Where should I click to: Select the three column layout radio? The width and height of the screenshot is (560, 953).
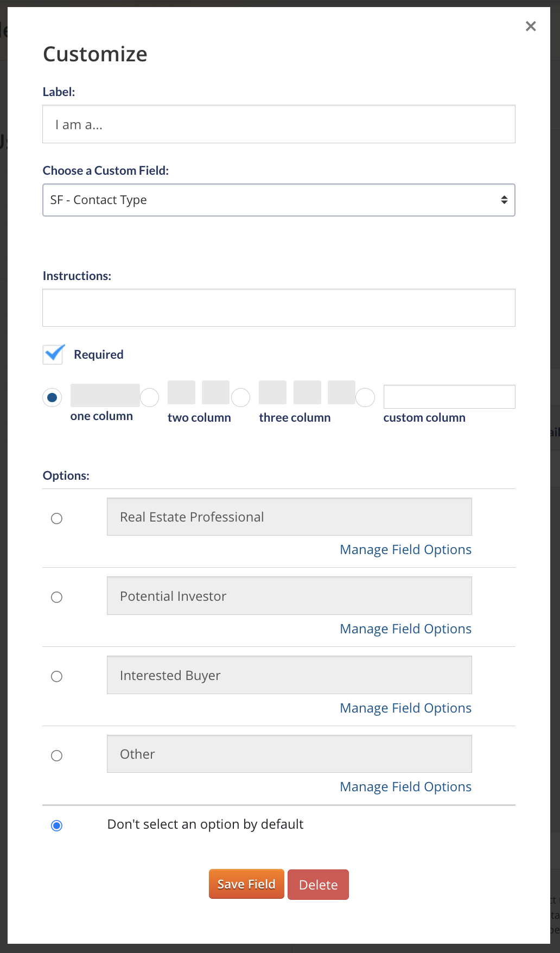click(241, 398)
